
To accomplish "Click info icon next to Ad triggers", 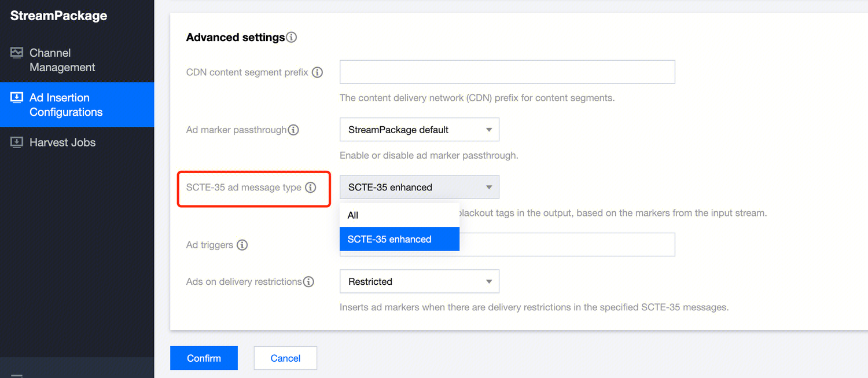I will click(x=242, y=245).
